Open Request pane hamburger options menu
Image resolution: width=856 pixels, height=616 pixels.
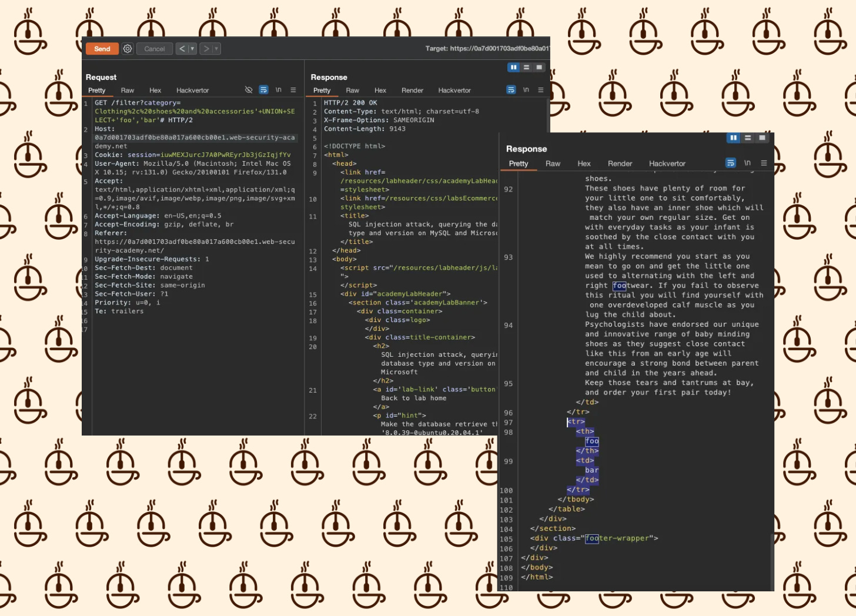coord(293,90)
